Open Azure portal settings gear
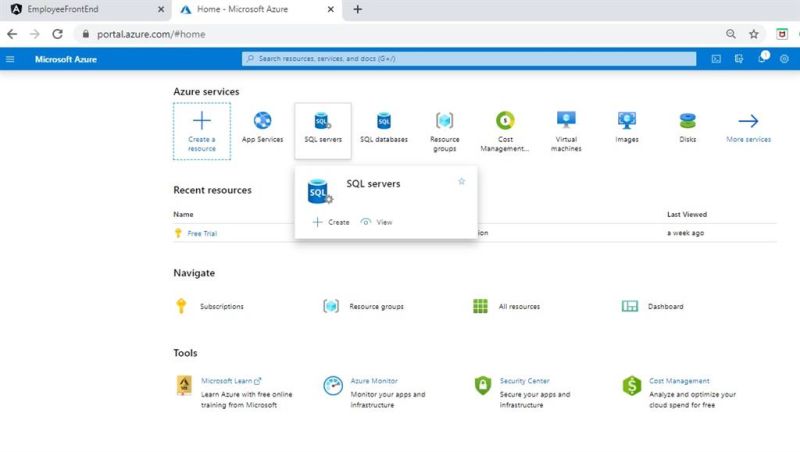This screenshot has width=800, height=452. coord(784,59)
